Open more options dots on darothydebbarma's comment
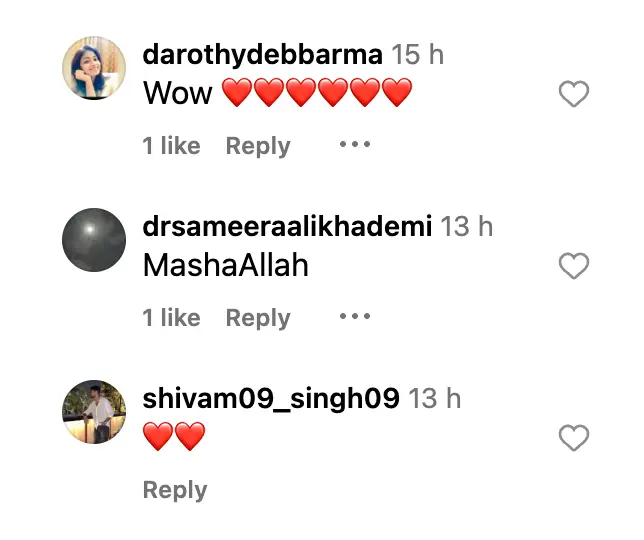Screen dimensions: 644x540 [355, 144]
